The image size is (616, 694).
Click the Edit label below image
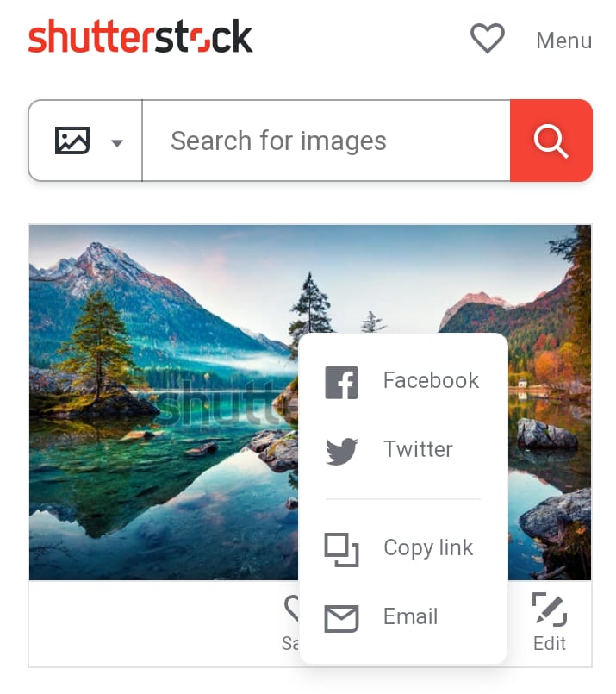549,643
